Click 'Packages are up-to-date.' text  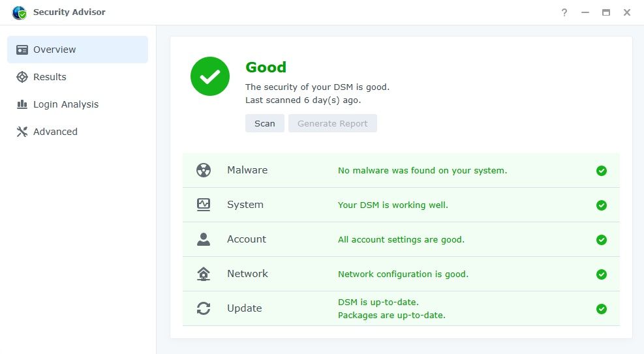[391, 316]
